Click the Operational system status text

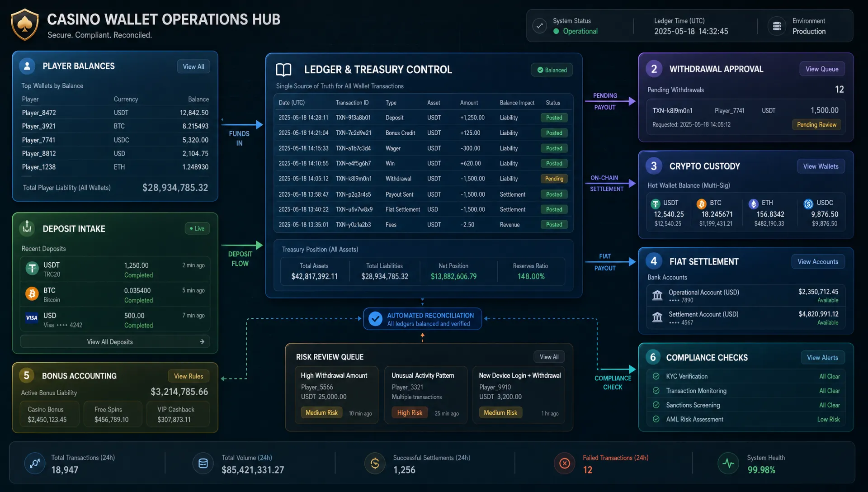pos(580,32)
